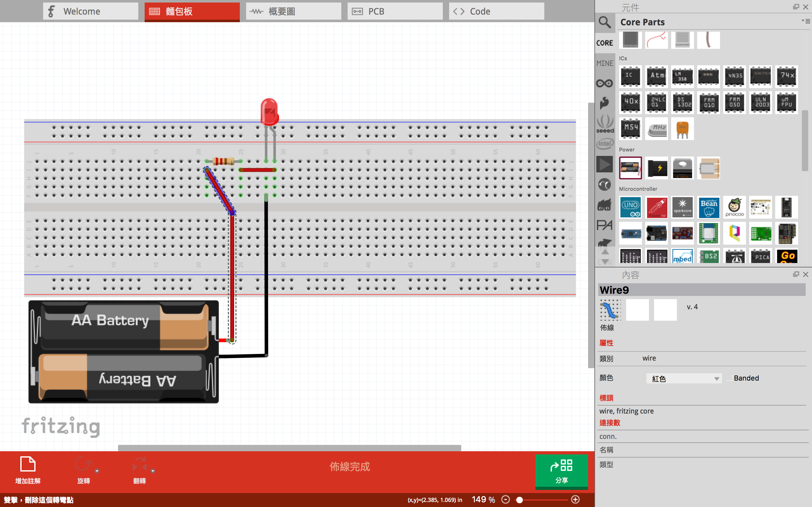The width and height of the screenshot is (812, 507).
Task: Click the green 分享 share button
Action: 561,471
